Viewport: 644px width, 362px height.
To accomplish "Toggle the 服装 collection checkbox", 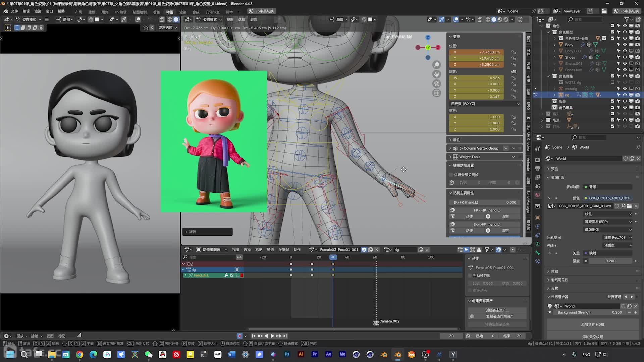I will point(612,101).
